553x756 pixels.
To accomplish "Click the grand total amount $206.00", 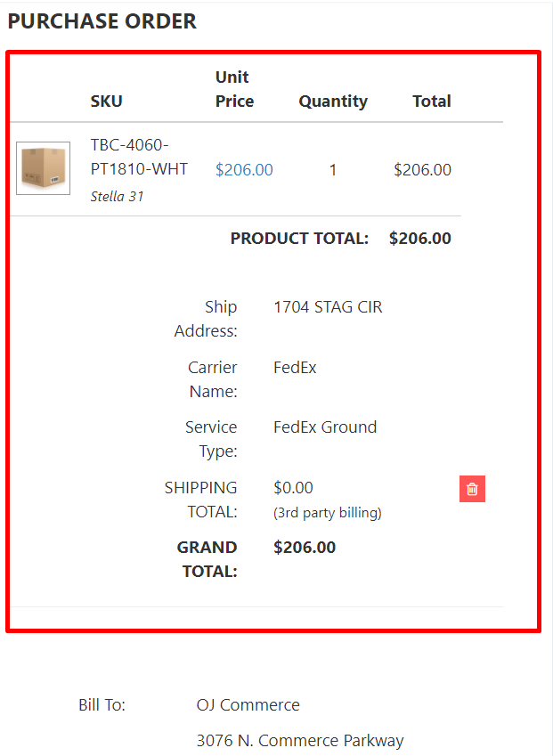I will click(x=305, y=548).
